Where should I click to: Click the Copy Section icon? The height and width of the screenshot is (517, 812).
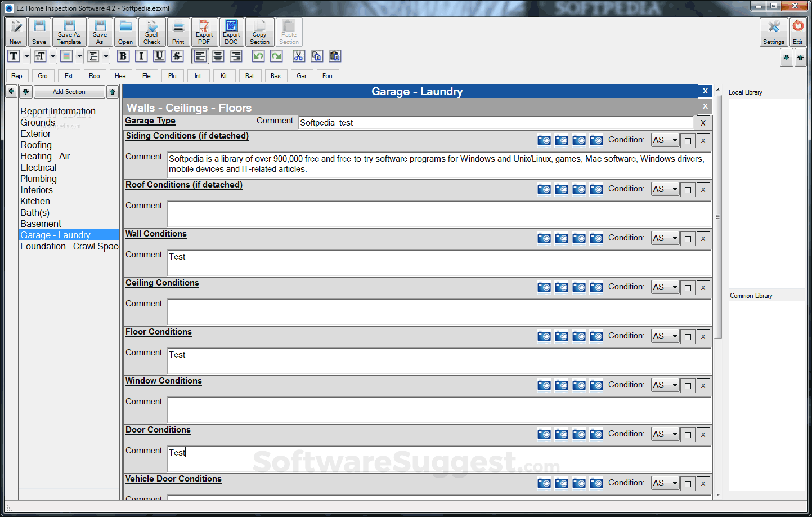pos(259,32)
